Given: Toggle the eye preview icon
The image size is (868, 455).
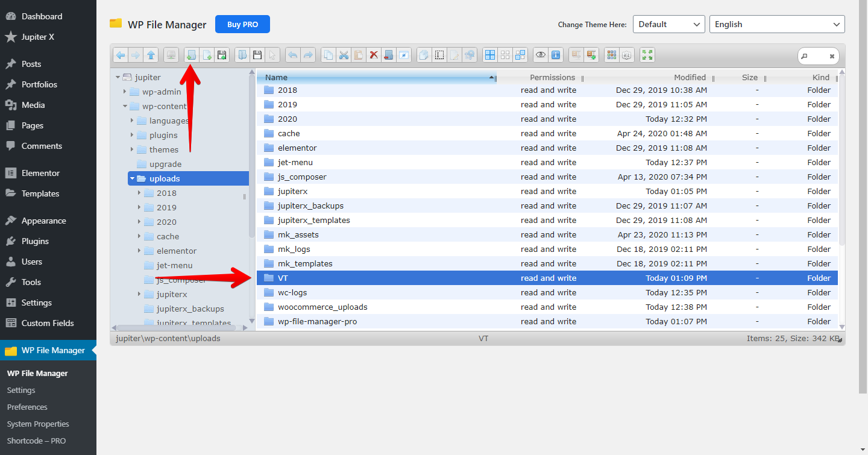Looking at the screenshot, I should [x=541, y=55].
